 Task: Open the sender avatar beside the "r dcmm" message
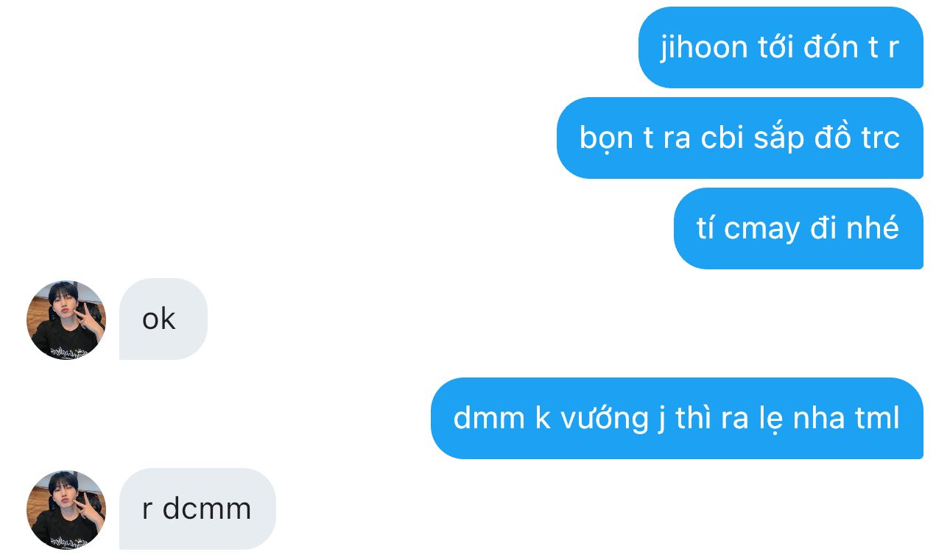click(x=66, y=509)
